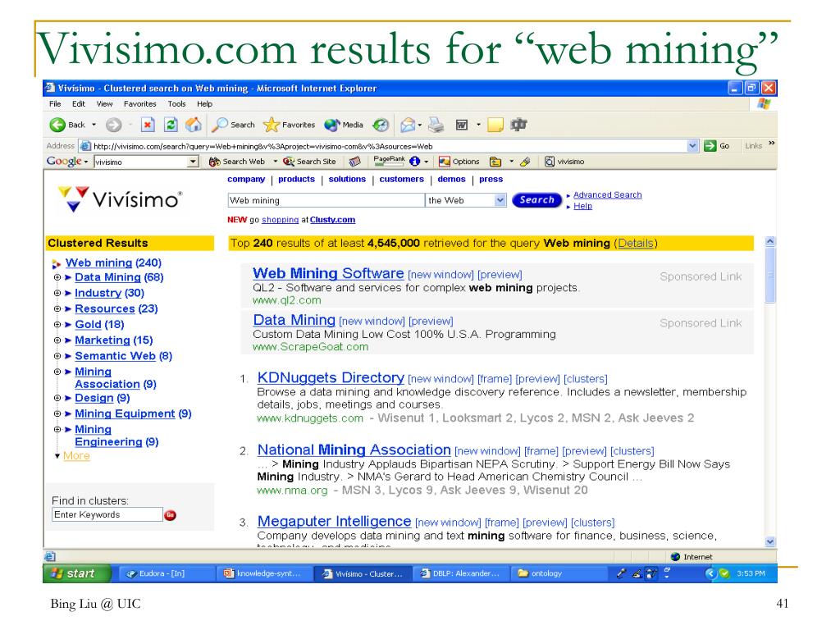840x630 pixels.
Task: Click the PageRank info icon
Action: [414, 162]
